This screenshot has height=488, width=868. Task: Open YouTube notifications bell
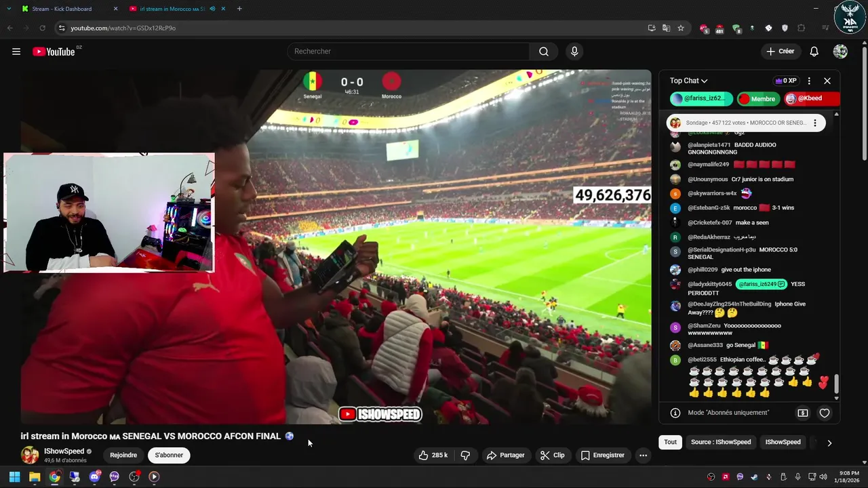click(x=814, y=52)
